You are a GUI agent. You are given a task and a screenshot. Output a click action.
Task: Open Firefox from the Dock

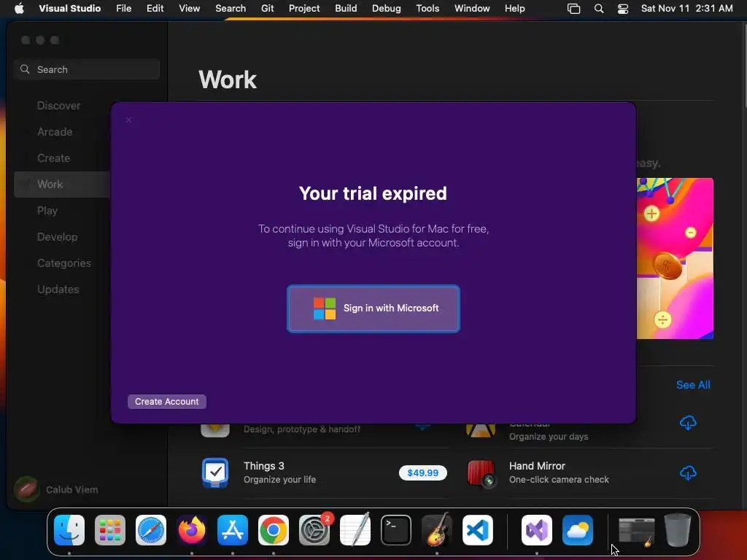[192, 530]
